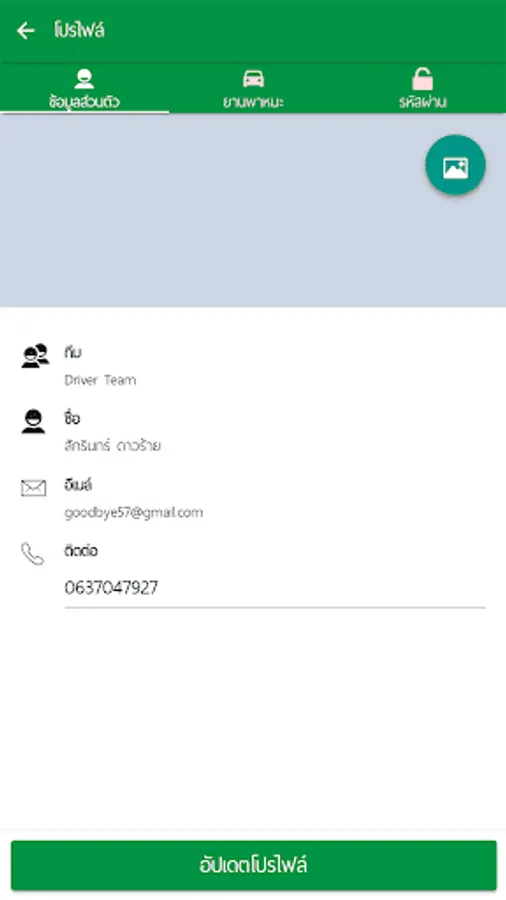The image size is (506, 900).
Task: Open the ยานพาหนะ vehicle tab
Action: click(x=253, y=88)
